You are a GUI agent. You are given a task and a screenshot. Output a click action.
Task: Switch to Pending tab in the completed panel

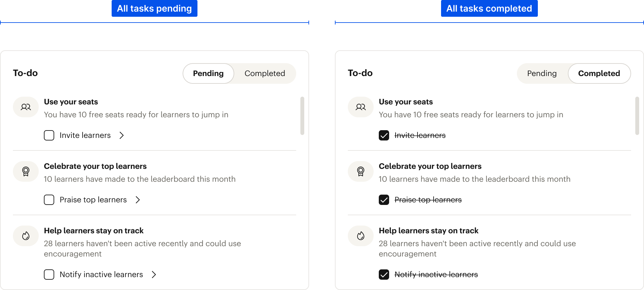click(542, 73)
